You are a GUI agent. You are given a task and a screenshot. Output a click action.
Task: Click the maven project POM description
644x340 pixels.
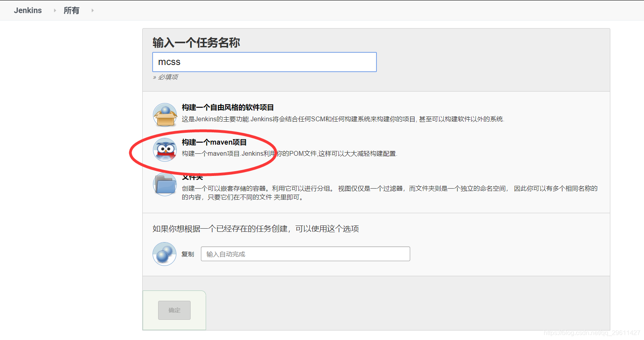coord(290,153)
